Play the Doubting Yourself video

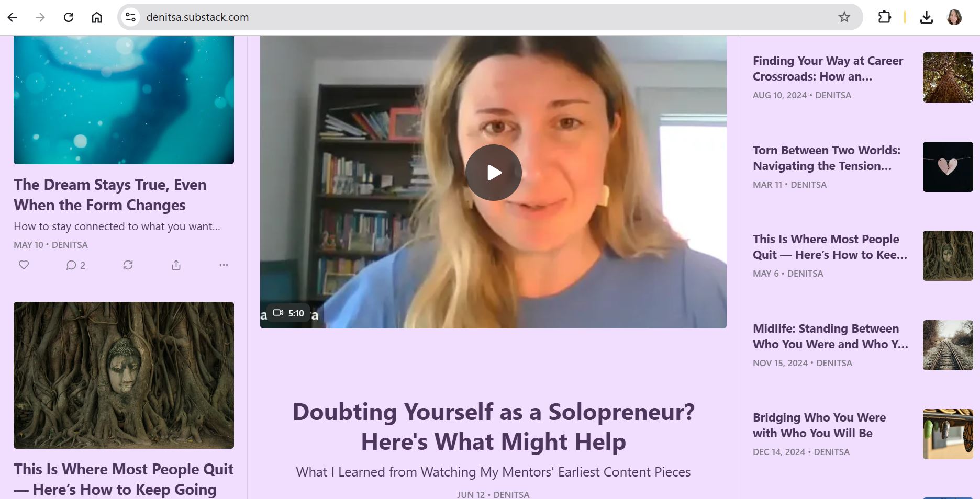(x=493, y=173)
